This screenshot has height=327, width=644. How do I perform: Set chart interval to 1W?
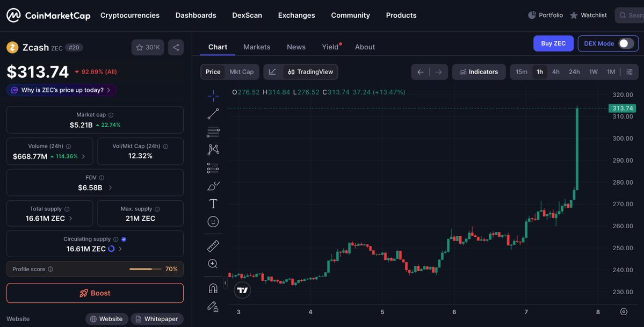(594, 72)
